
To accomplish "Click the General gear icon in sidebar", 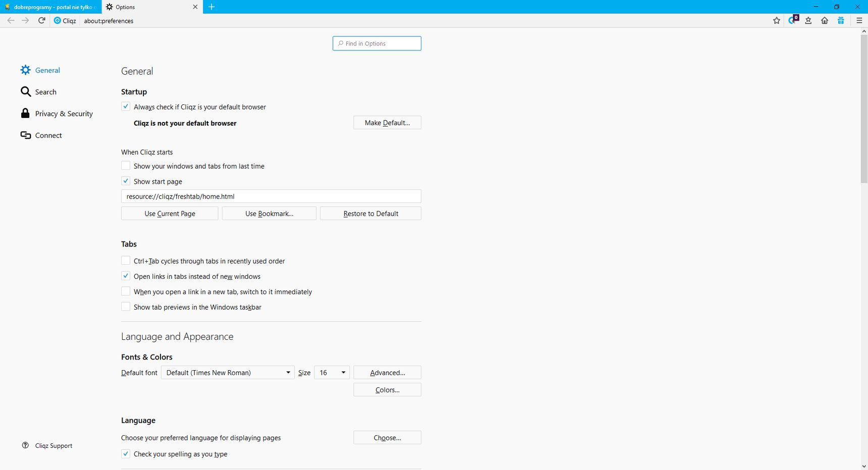I will pyautogui.click(x=25, y=70).
